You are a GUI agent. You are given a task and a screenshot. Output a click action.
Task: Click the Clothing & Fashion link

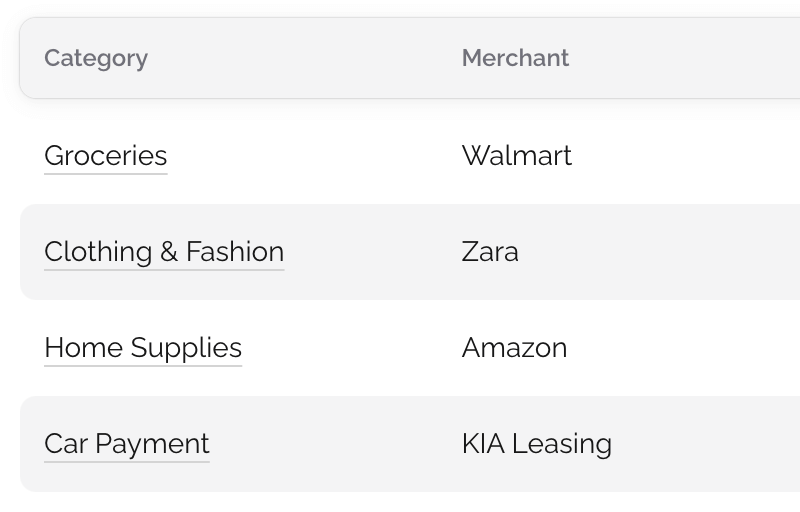(164, 252)
